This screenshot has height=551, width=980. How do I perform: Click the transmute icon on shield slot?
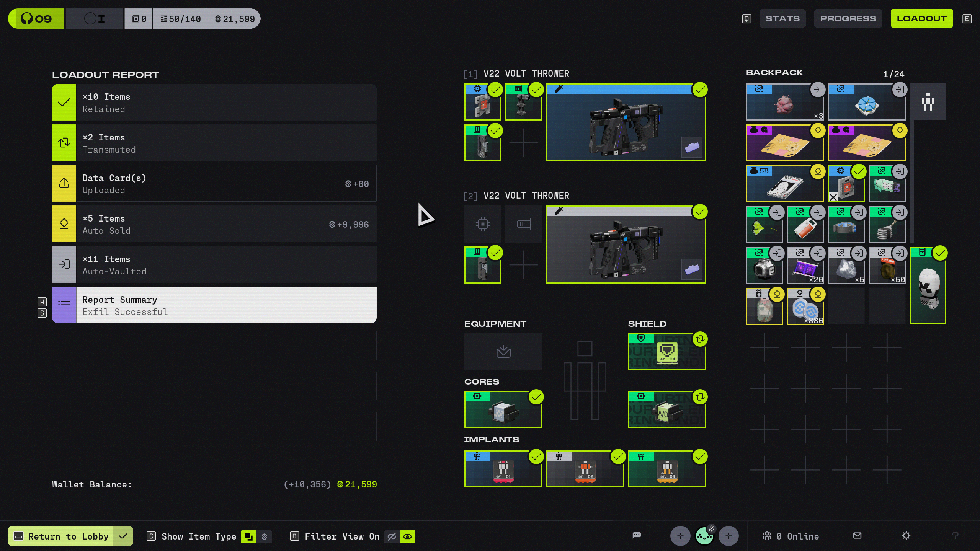700,339
